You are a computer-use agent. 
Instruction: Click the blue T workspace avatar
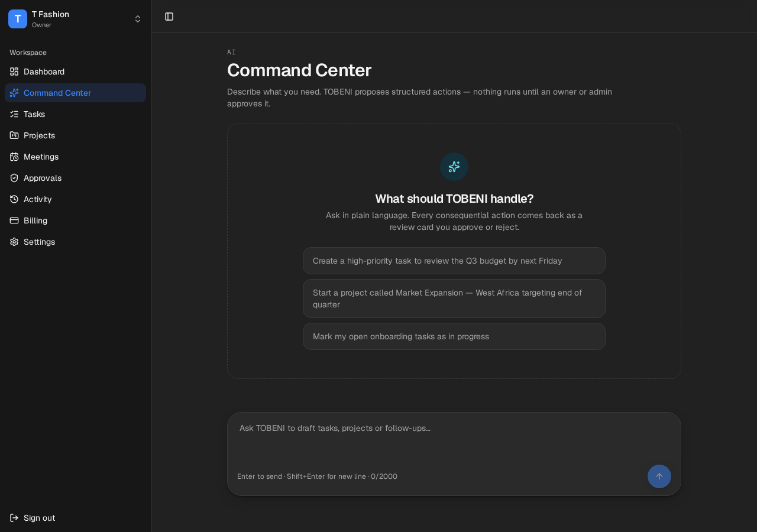tap(18, 19)
